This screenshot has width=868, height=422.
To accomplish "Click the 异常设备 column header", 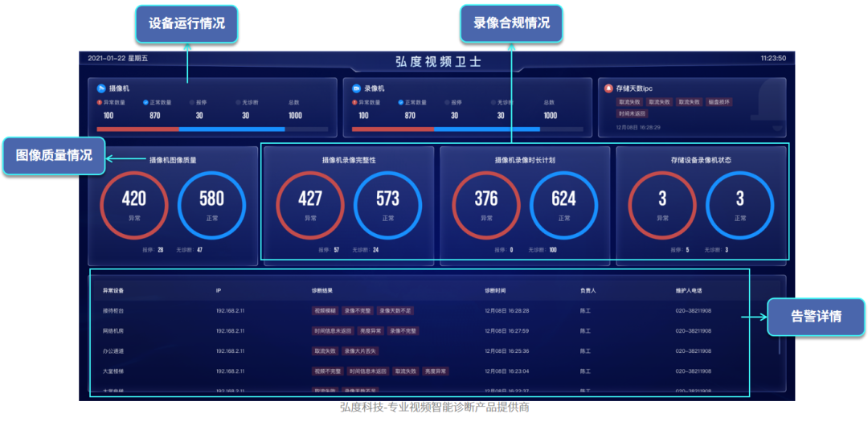I will tap(113, 290).
